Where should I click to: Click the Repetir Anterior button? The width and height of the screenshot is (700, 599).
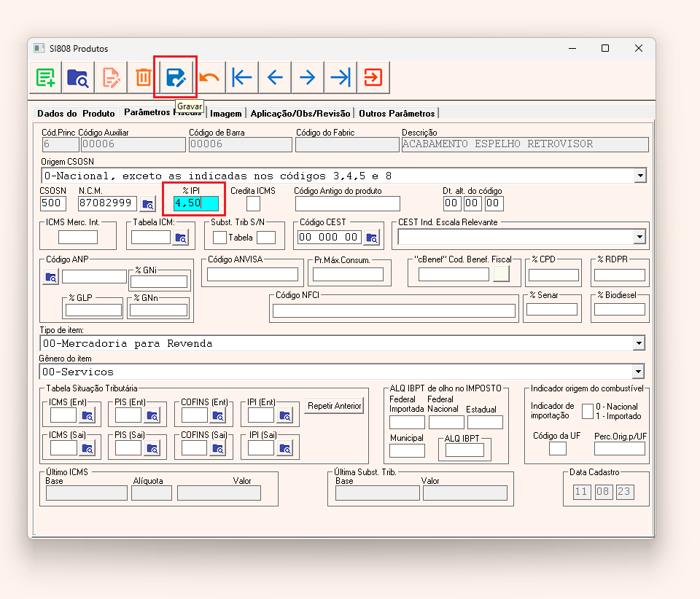335,406
